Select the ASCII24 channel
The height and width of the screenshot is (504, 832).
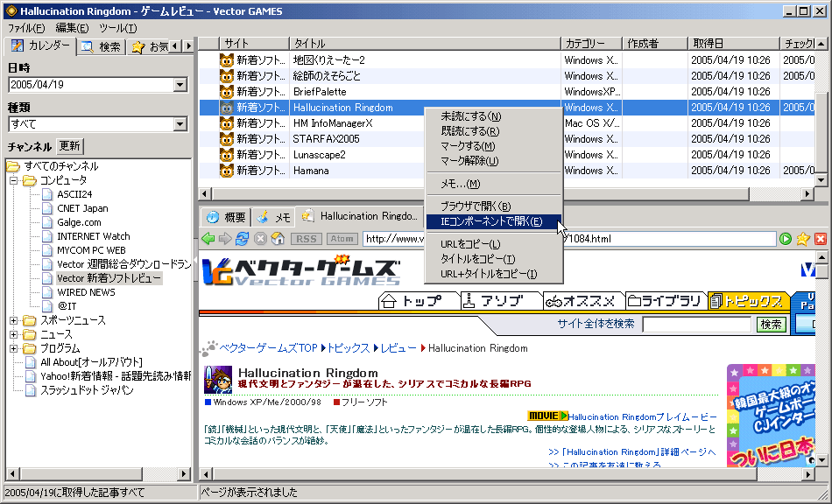74,194
